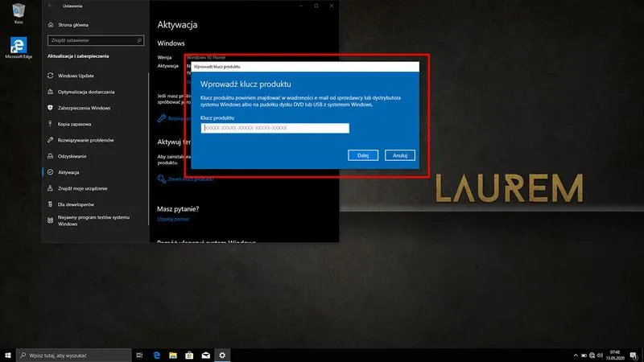The width and height of the screenshot is (644, 362).
Task: Open Kopia zapasowa section
Action: coord(74,124)
